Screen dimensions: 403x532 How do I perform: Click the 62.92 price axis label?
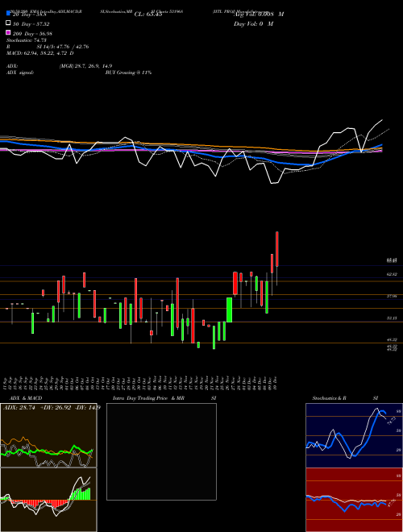[x=392, y=274]
